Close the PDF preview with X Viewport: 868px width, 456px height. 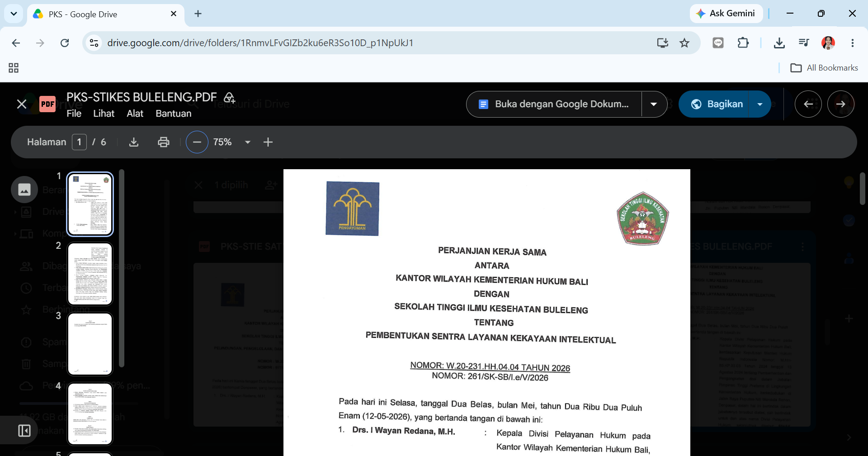pyautogui.click(x=21, y=104)
